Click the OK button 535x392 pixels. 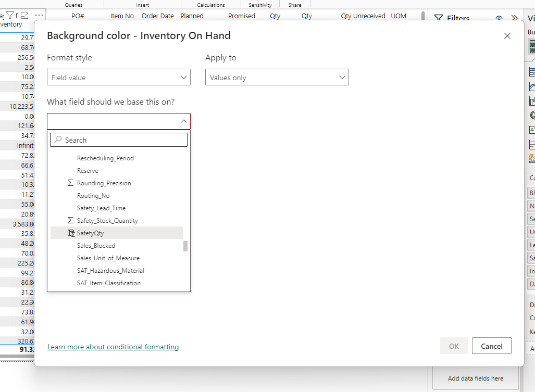tap(453, 346)
